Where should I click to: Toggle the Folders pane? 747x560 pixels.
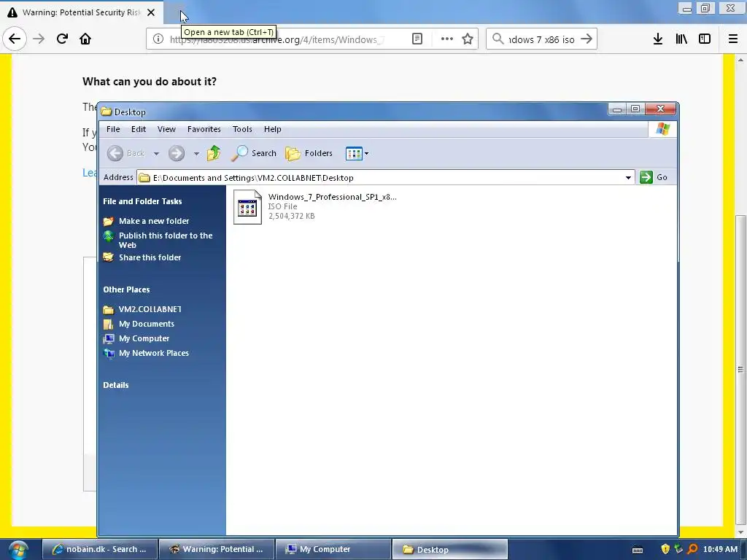309,153
